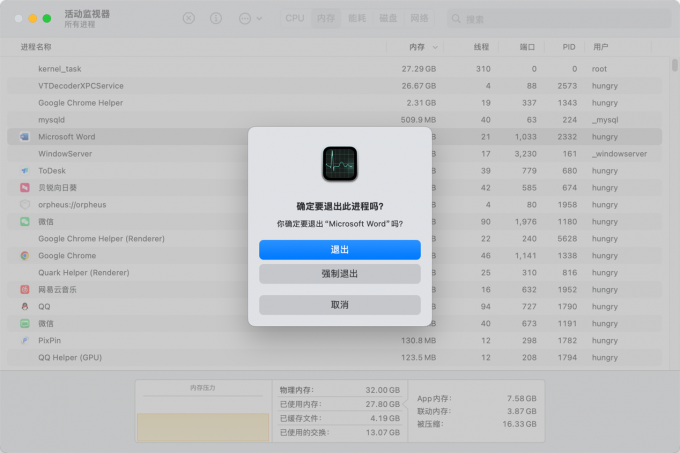Click the Google Chrome icon in the process list

click(24, 256)
